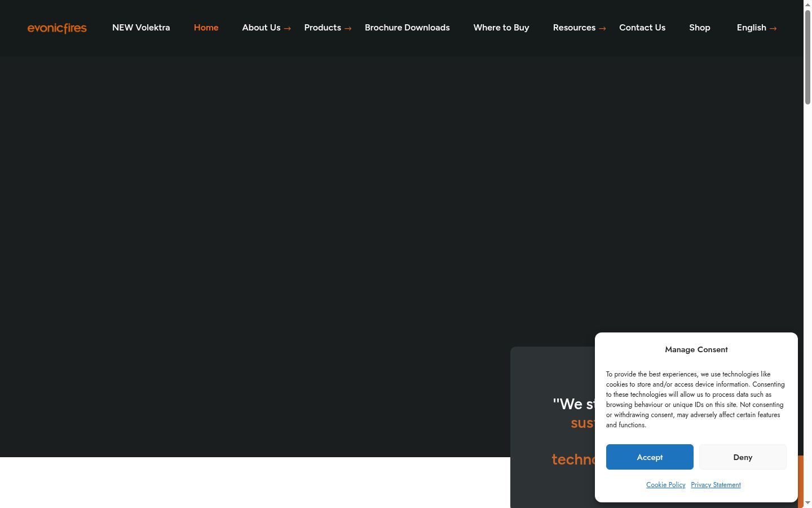Screen dimensions: 812x508
Task: Expand the Products arrow
Action: pyautogui.click(x=348, y=28)
